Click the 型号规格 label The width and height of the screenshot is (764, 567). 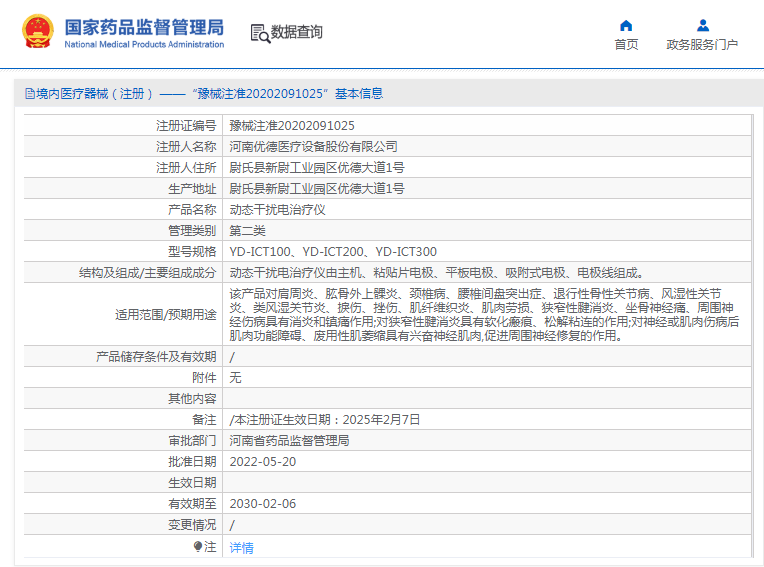tap(192, 251)
